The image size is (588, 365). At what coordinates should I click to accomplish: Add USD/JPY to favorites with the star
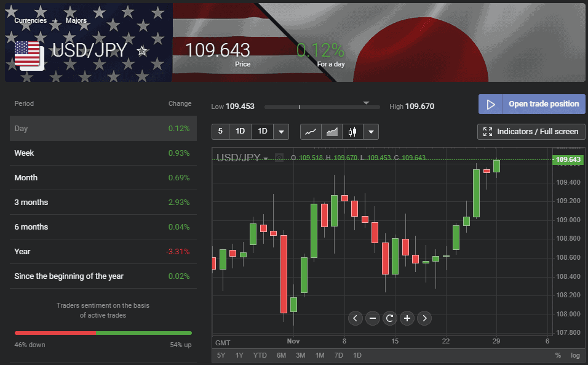pos(142,51)
